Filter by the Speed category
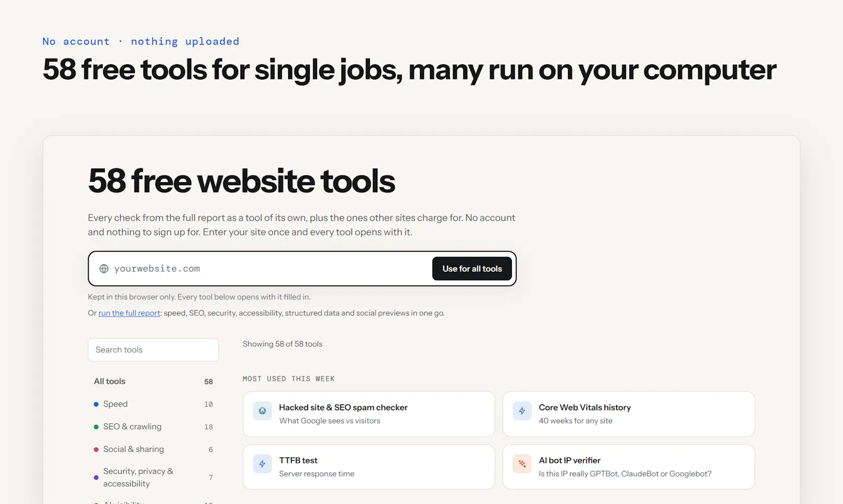This screenshot has width=843, height=504. pyautogui.click(x=153, y=404)
